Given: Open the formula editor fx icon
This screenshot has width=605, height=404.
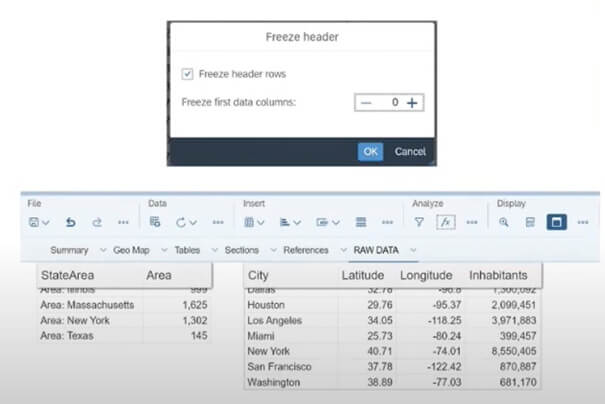Looking at the screenshot, I should point(446,222).
